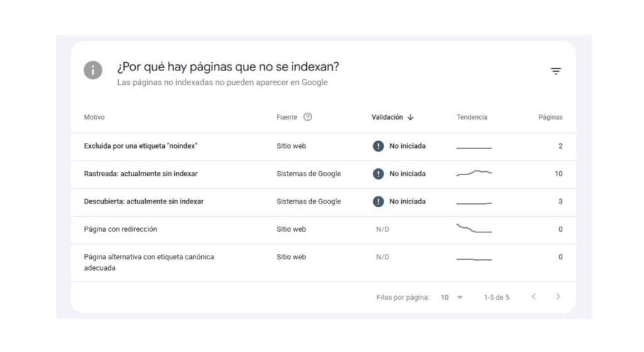
Task: Open Página alternativa con etiqueta canónica row
Action: tap(324, 263)
